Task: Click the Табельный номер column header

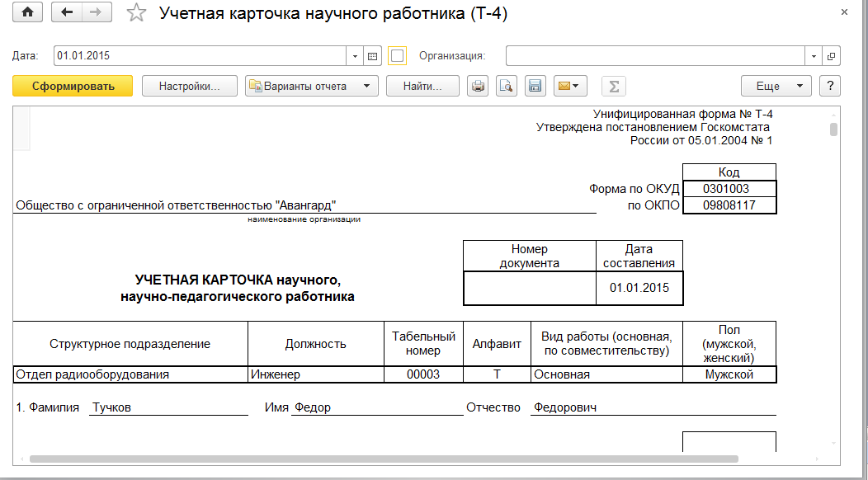Action: [423, 344]
